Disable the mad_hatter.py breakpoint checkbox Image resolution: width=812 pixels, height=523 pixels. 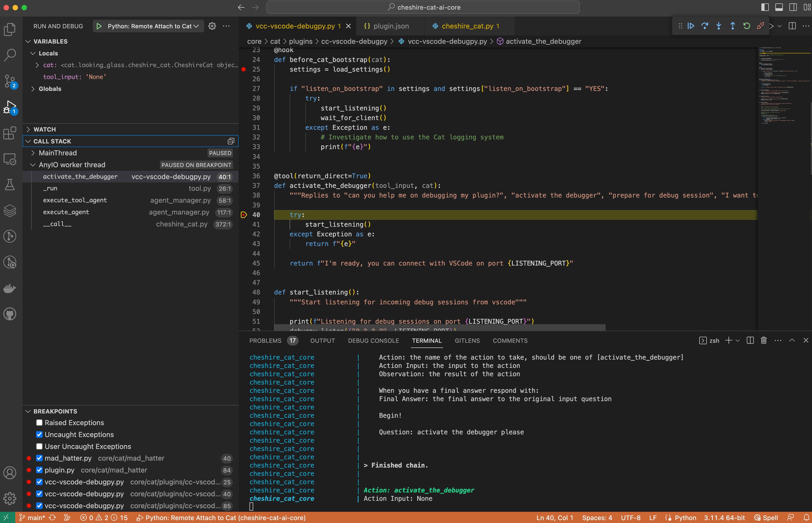39,458
